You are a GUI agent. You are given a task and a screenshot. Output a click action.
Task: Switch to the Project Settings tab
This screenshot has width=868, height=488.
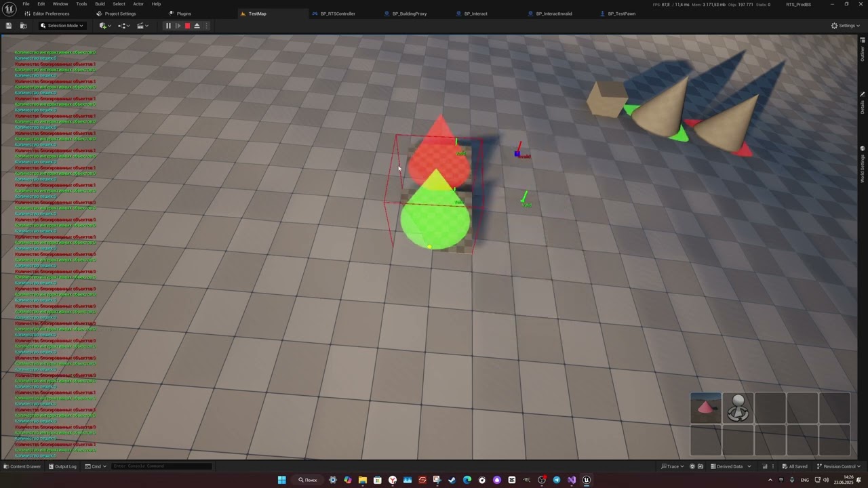click(x=116, y=14)
